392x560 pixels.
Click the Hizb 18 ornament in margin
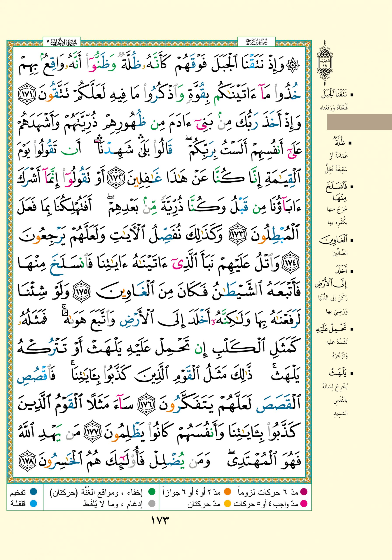pos(325,63)
